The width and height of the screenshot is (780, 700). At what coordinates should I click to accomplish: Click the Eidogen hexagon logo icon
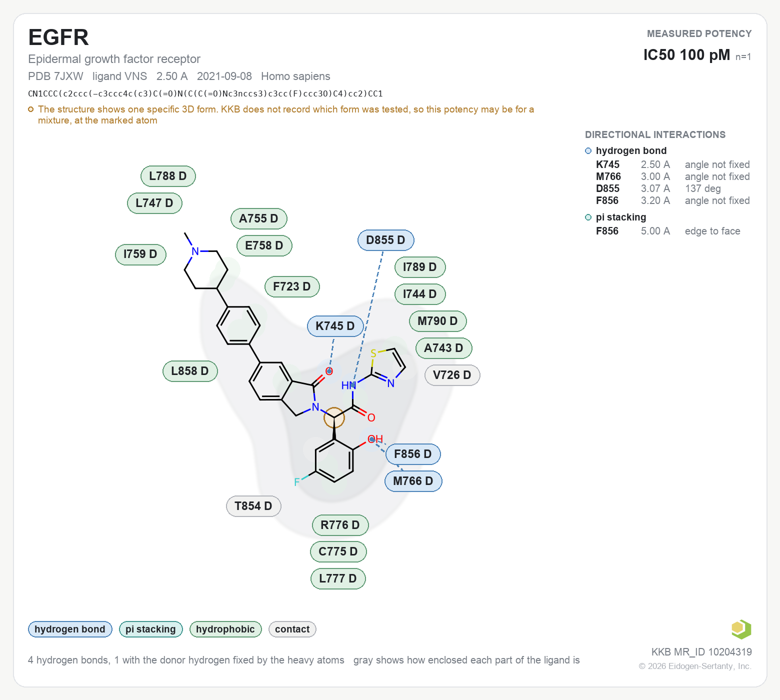tap(741, 629)
